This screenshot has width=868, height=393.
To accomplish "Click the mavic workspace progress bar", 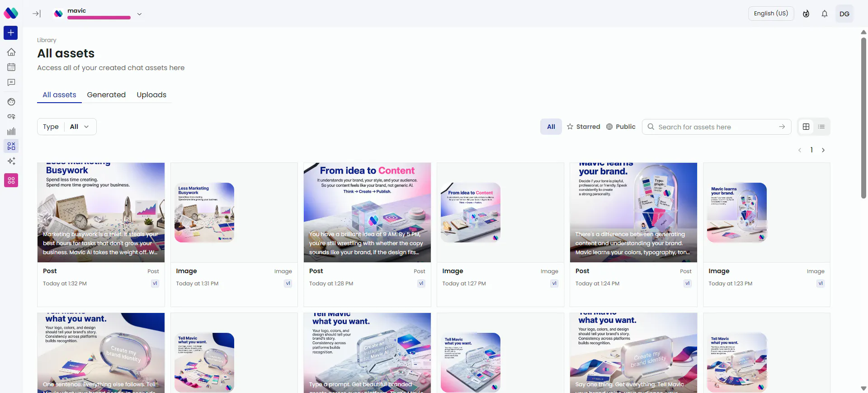I will [99, 18].
